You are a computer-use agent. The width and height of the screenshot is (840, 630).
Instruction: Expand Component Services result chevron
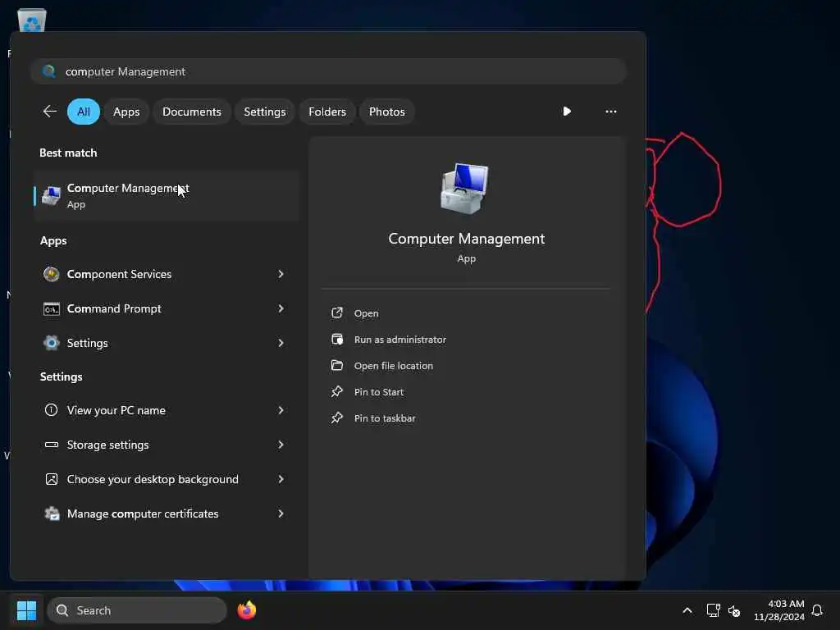click(x=281, y=274)
